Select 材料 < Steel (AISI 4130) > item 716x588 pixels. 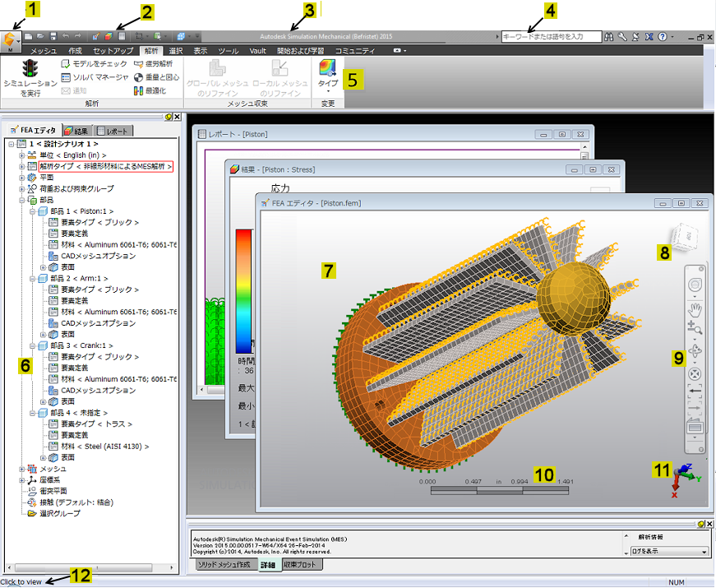pyautogui.click(x=105, y=447)
